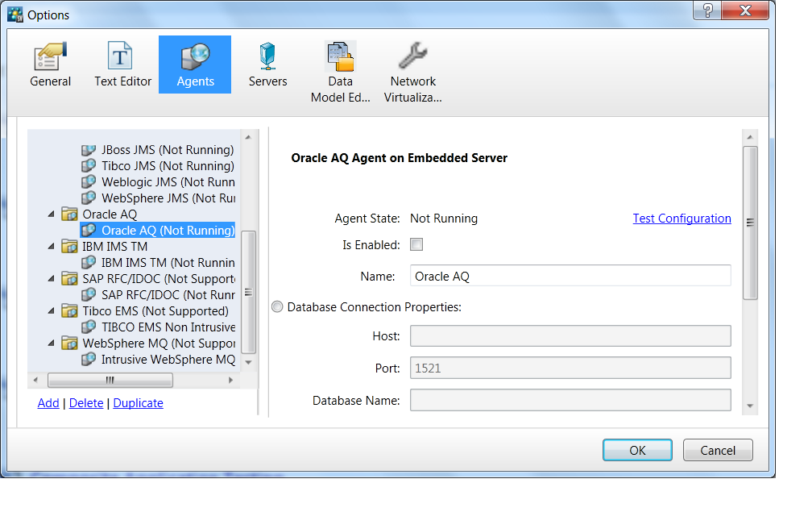Open the Servers options icon
The width and height of the screenshot is (812, 508).
[x=267, y=57]
